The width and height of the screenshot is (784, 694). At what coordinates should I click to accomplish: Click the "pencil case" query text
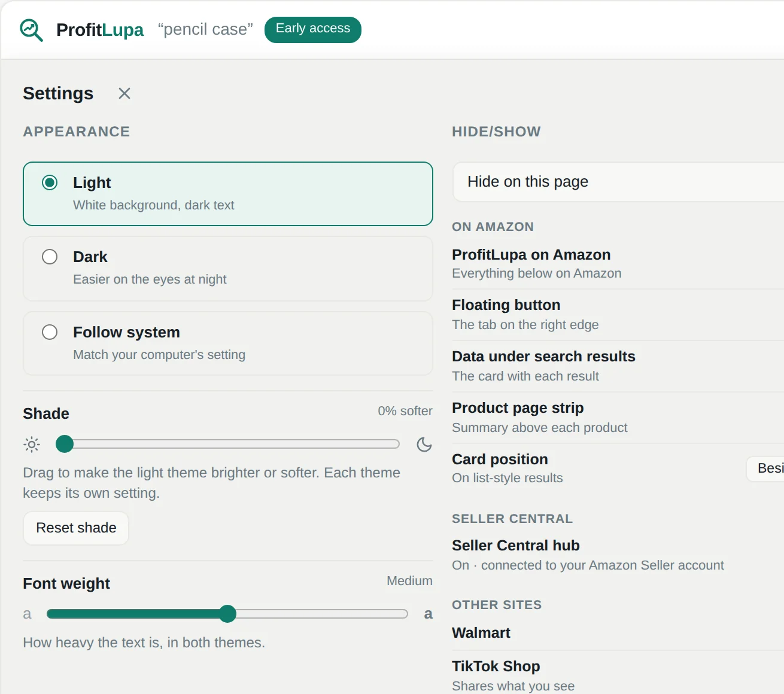coord(205,29)
